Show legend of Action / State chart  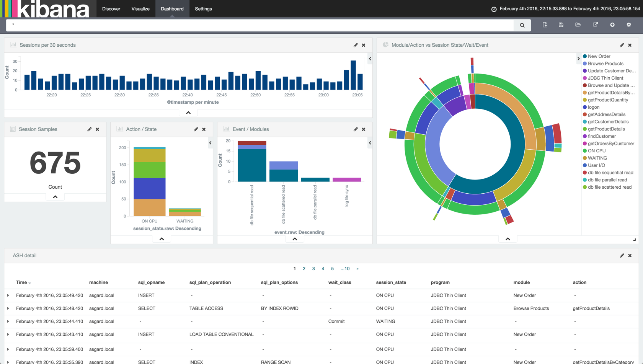tap(211, 143)
